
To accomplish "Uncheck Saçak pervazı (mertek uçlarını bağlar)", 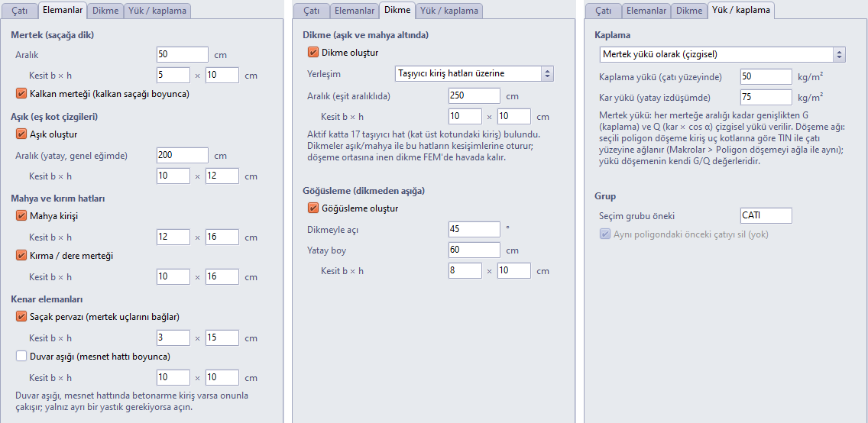I will (x=21, y=316).
